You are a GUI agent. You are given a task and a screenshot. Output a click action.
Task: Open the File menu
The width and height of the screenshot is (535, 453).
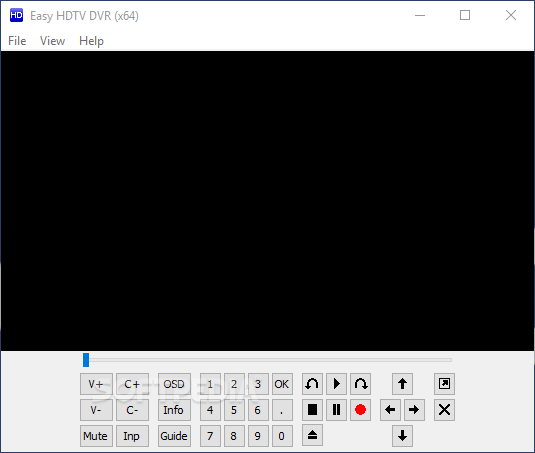pyautogui.click(x=17, y=41)
